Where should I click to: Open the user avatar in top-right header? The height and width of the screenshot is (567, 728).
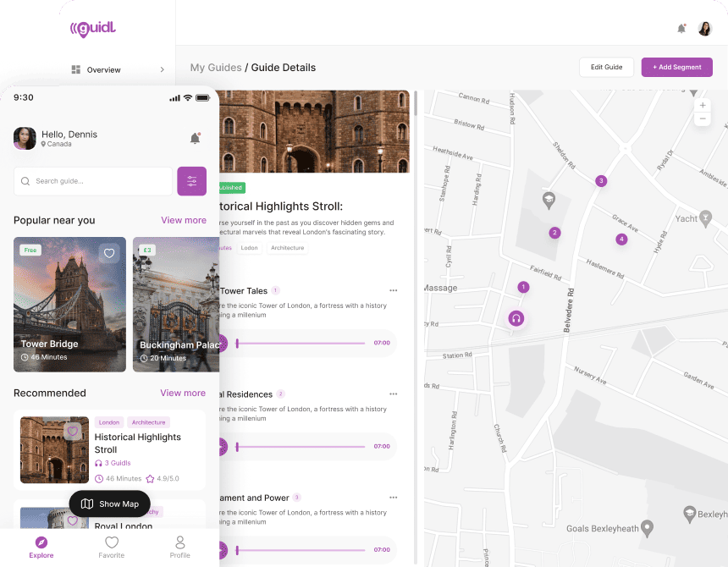705,29
